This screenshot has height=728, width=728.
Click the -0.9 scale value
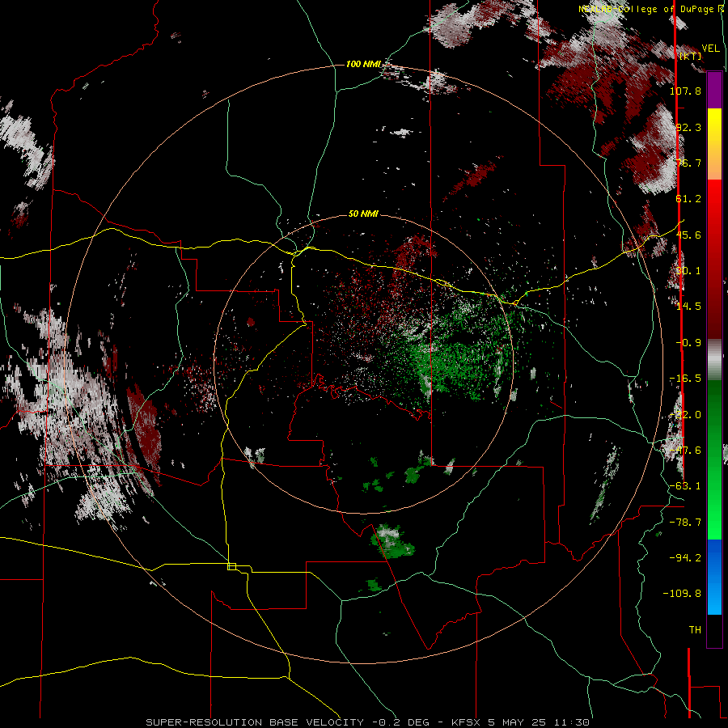tap(688, 343)
